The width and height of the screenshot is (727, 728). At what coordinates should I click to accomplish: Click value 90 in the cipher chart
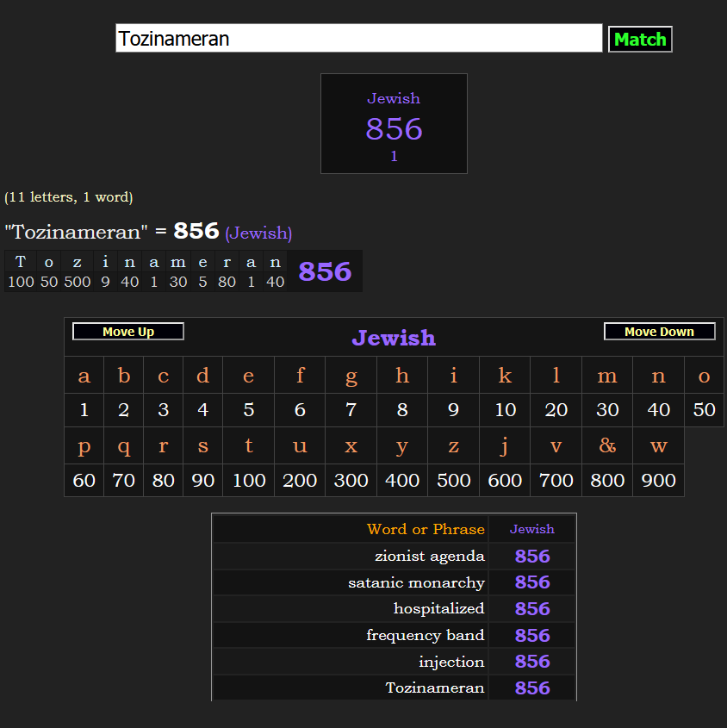point(203,480)
